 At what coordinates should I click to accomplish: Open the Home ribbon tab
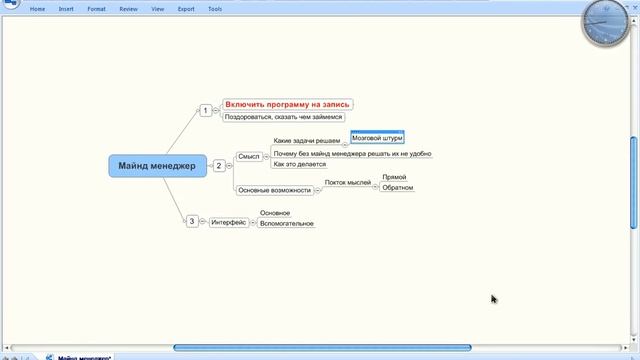click(37, 9)
